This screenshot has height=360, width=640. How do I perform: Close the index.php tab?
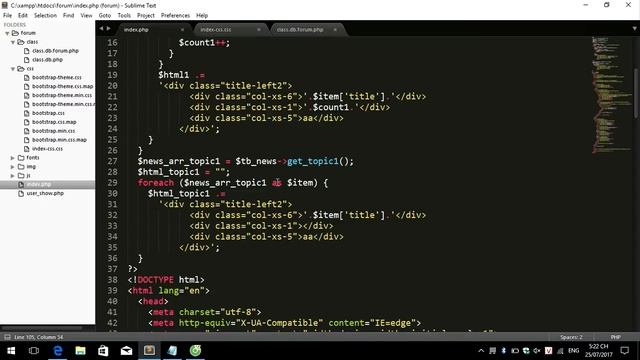[182, 30]
